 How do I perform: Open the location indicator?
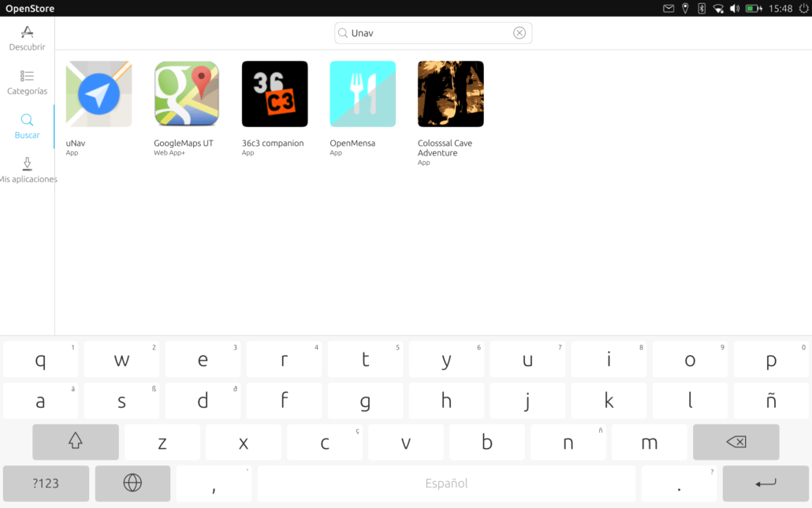point(685,9)
